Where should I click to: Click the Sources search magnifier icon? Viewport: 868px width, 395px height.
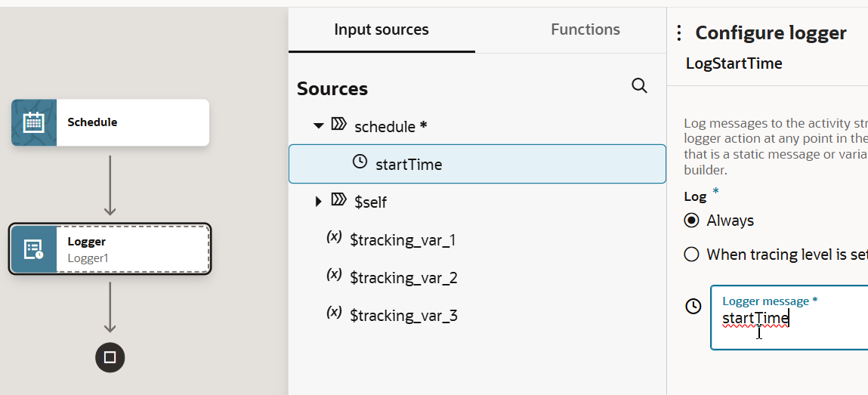tap(639, 86)
